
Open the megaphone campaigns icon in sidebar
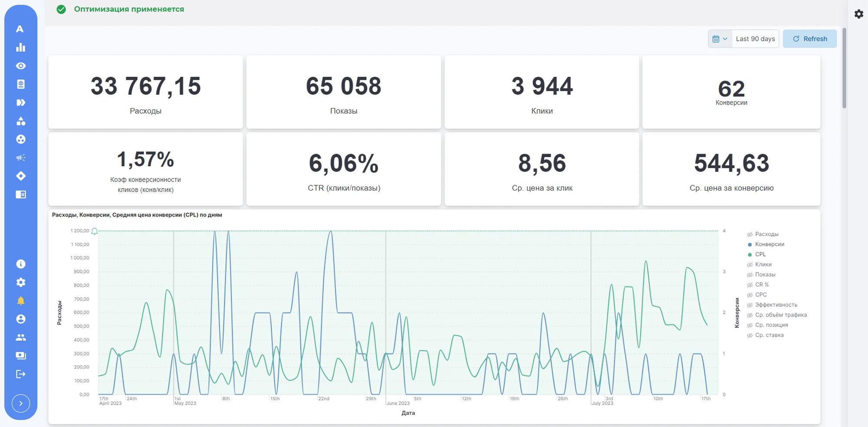(x=20, y=158)
